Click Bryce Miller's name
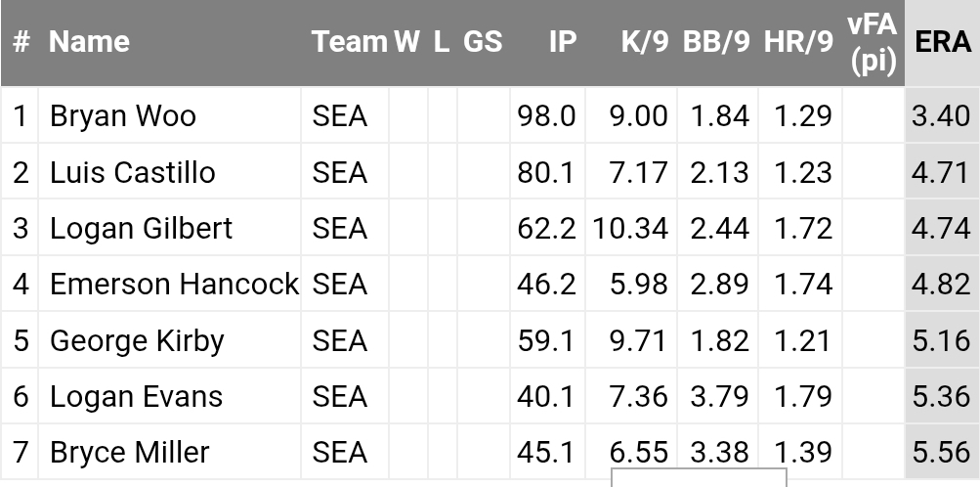 pyautogui.click(x=129, y=453)
